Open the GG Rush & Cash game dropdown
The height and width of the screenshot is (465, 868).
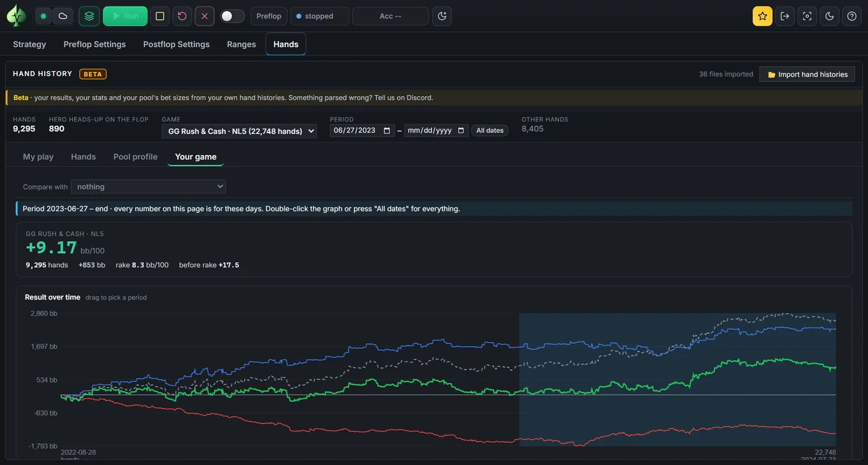pyautogui.click(x=239, y=131)
